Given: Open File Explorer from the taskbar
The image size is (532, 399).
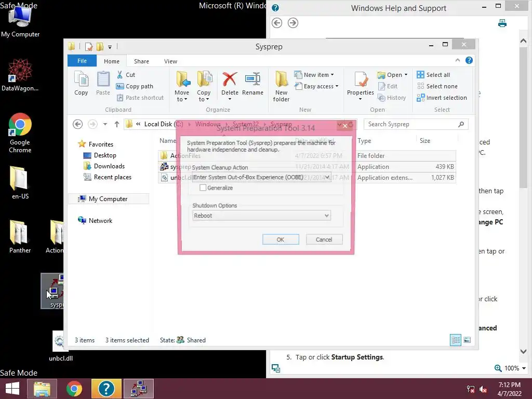Looking at the screenshot, I should 42,389.
